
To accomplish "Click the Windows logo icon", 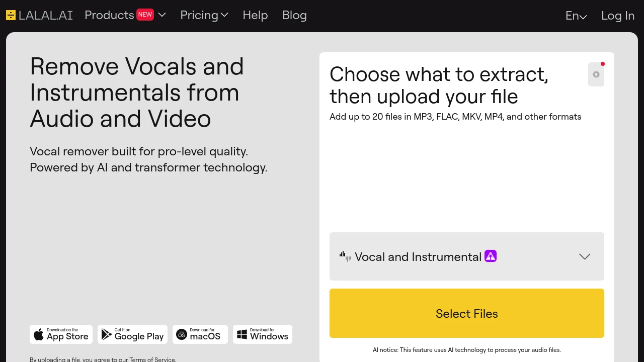I will point(242,334).
